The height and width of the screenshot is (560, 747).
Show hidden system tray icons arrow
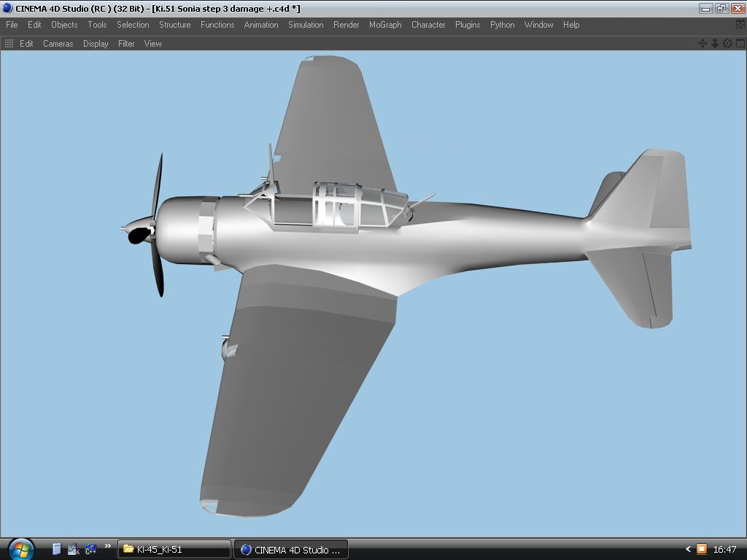pyautogui.click(x=687, y=549)
